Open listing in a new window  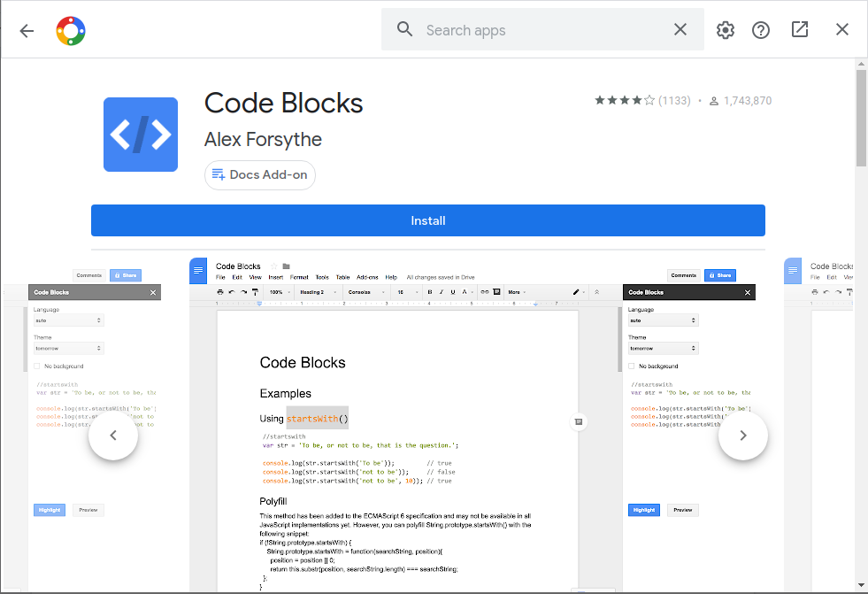point(800,29)
